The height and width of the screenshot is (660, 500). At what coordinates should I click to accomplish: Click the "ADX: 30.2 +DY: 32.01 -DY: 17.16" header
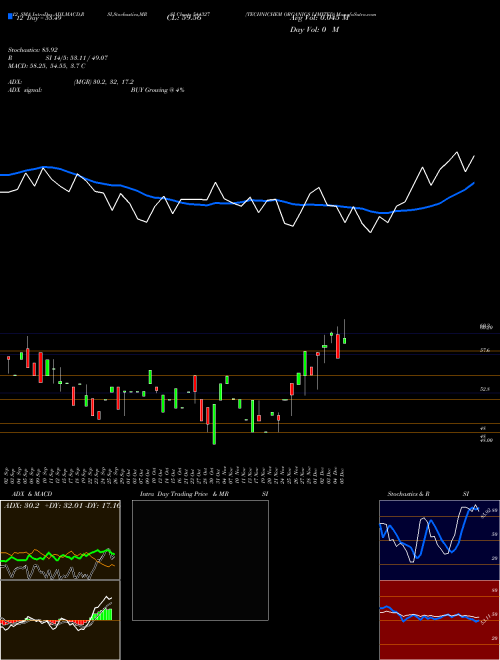pyautogui.click(x=61, y=505)
